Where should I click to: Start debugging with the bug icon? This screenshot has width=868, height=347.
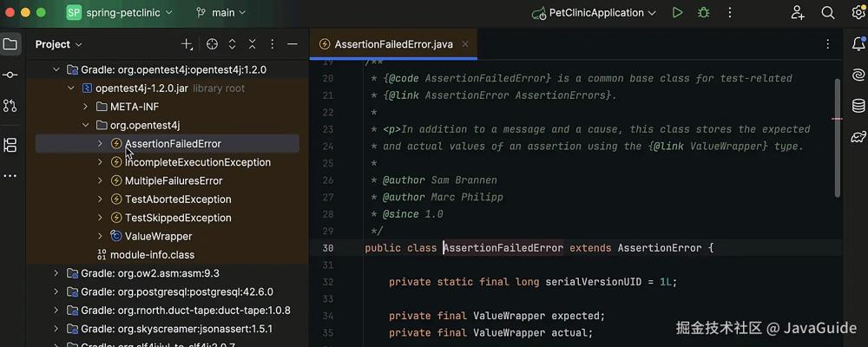tap(704, 12)
